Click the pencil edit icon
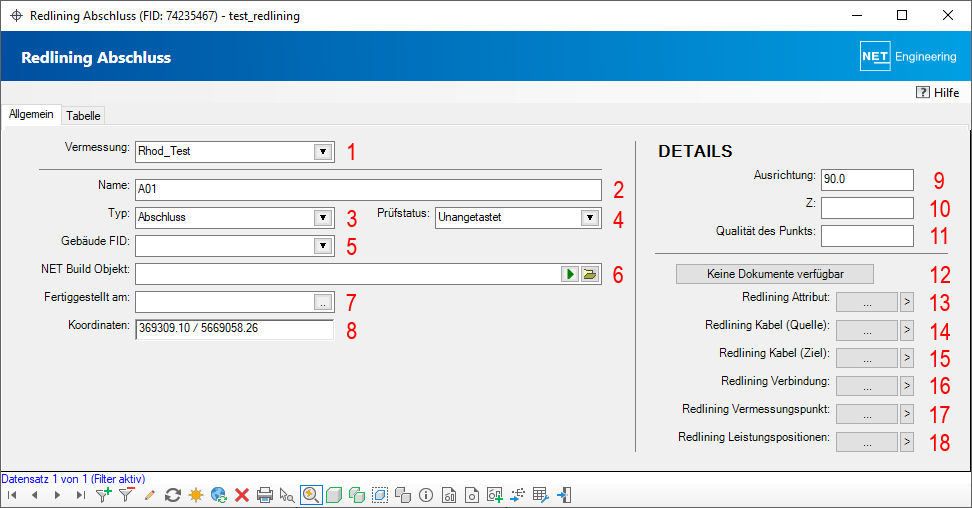This screenshot has width=972, height=508. (x=149, y=495)
